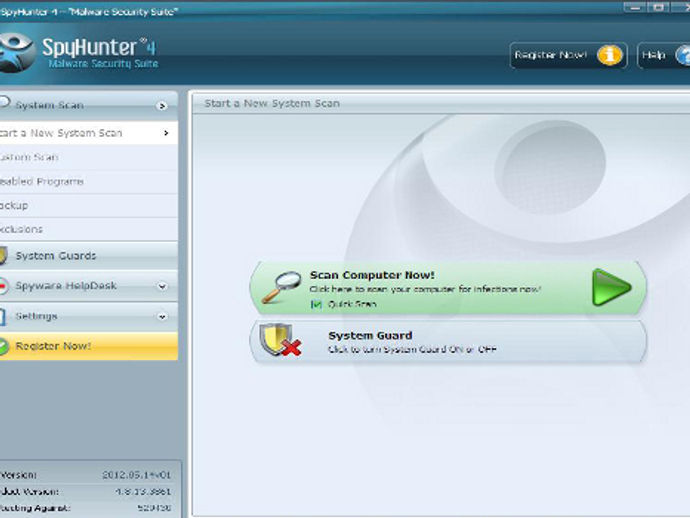This screenshot has width=690, height=518.
Task: Open the Exclusions menu item
Action: (89, 229)
